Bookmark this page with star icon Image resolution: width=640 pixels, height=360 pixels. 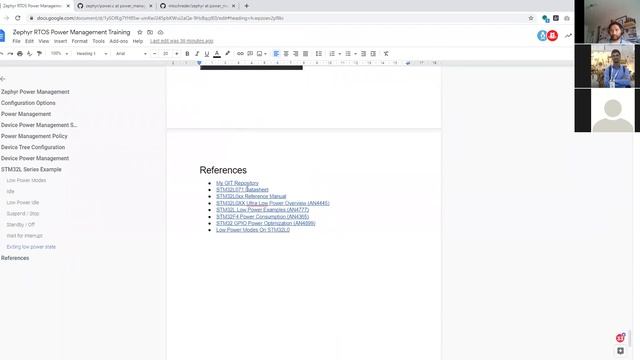531,18
